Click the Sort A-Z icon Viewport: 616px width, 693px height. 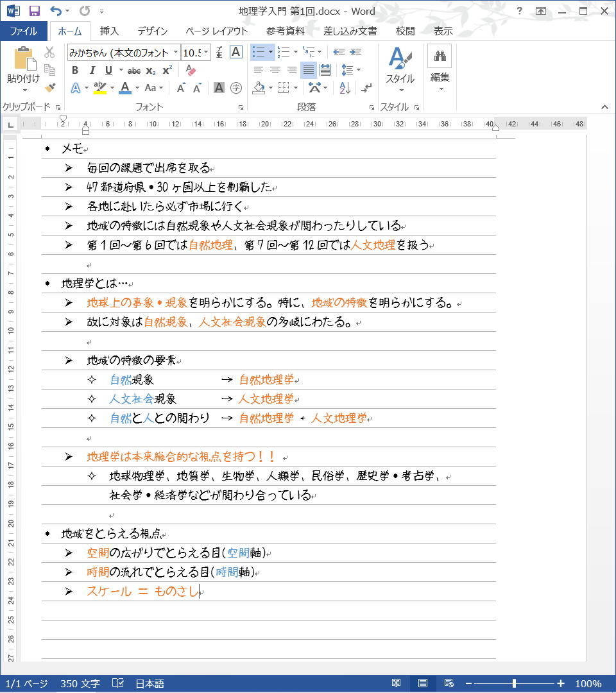point(345,87)
